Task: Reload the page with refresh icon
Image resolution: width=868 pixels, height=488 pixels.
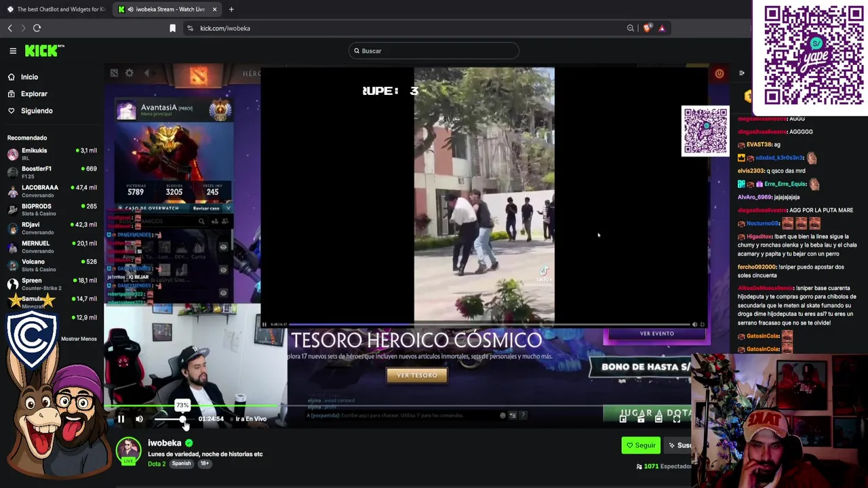Action: [37, 28]
